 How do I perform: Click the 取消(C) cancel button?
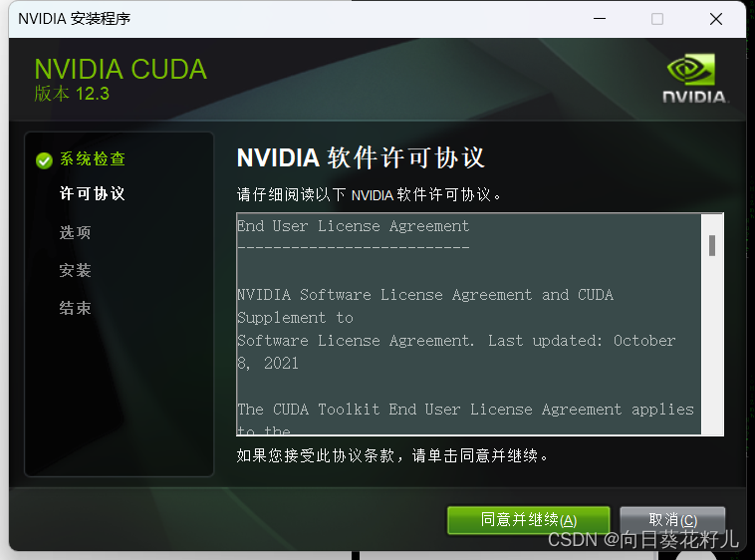672,519
